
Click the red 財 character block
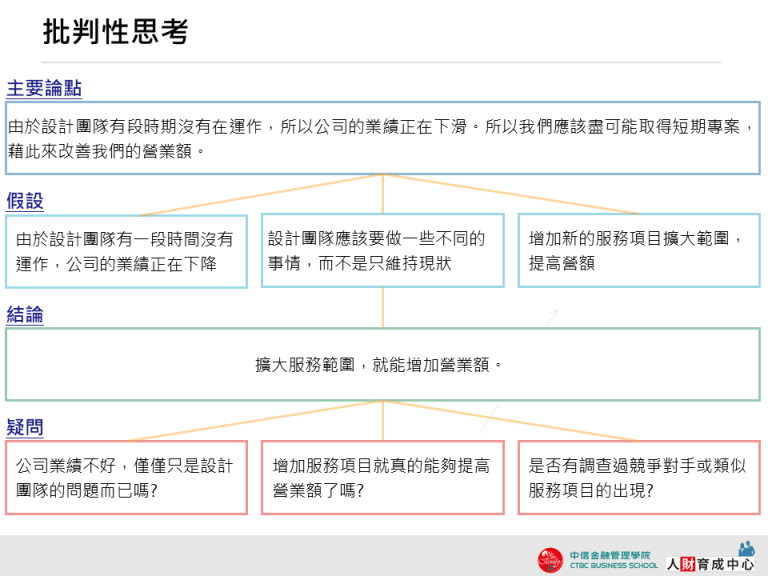687,564
